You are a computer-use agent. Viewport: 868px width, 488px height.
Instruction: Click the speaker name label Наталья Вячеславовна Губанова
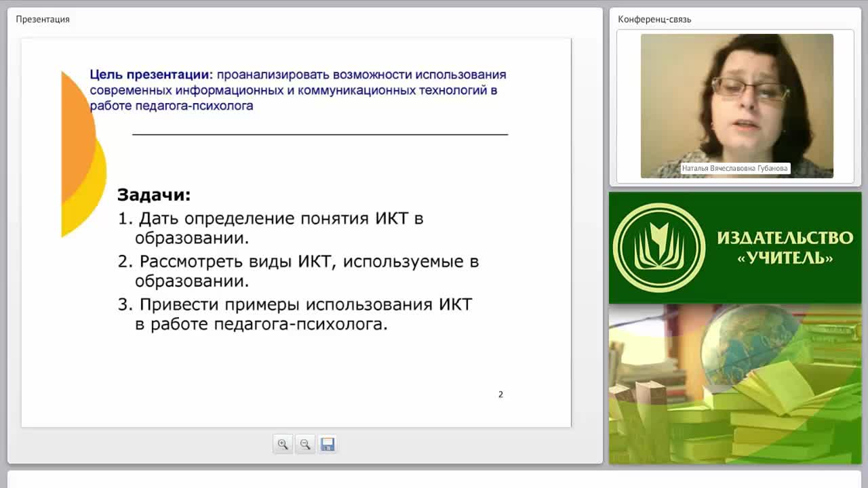click(735, 168)
